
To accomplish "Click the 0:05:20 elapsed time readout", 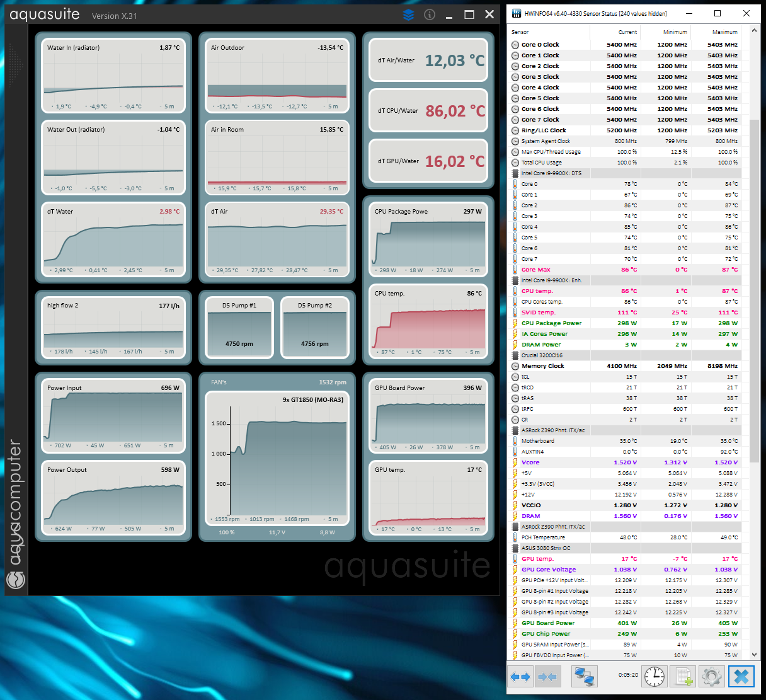I will (x=628, y=675).
